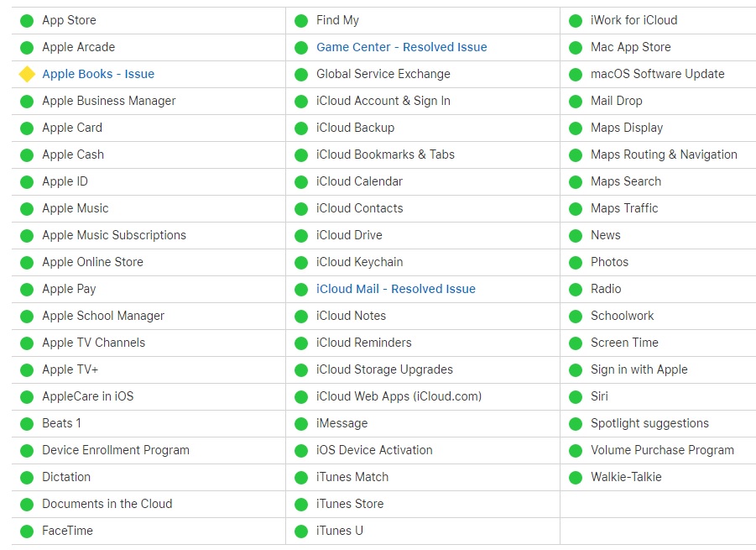This screenshot has width=756, height=550.
Task: Click the green status dot for News
Action: (576, 236)
